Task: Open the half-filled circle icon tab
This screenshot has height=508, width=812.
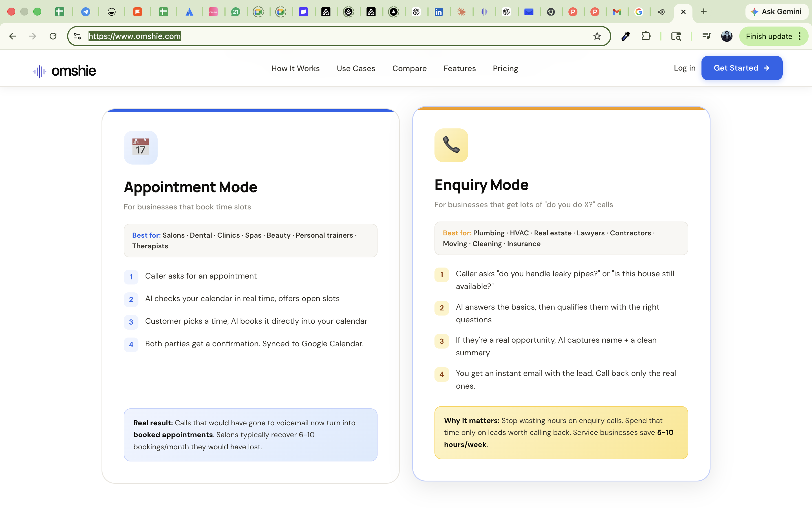Action: coord(111,12)
